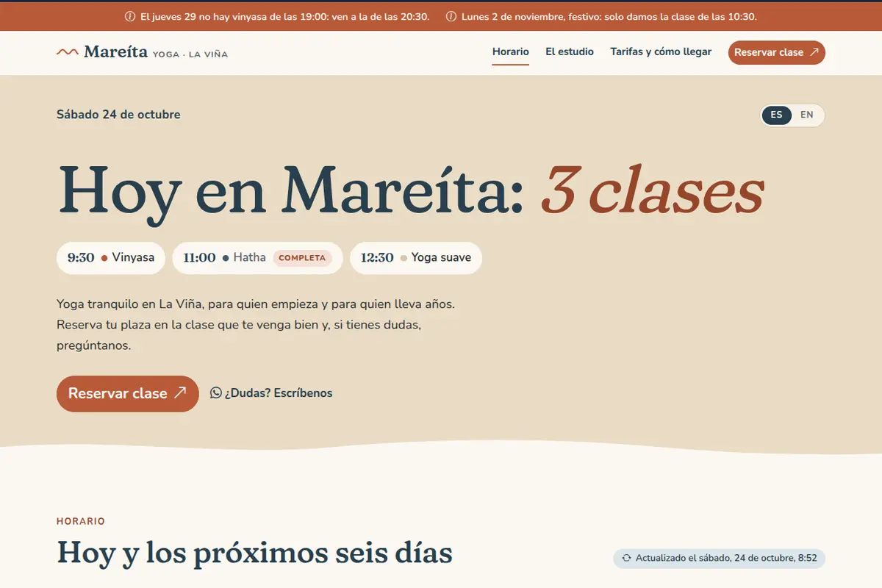Screen dimensions: 882x588
Task: Click the HORARIO section label
Action: coord(81,521)
